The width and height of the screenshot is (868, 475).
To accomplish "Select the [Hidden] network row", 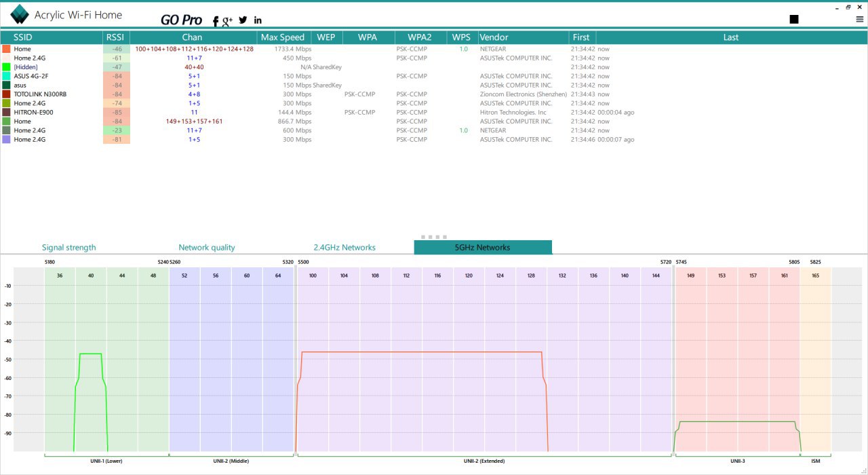I will click(x=434, y=67).
